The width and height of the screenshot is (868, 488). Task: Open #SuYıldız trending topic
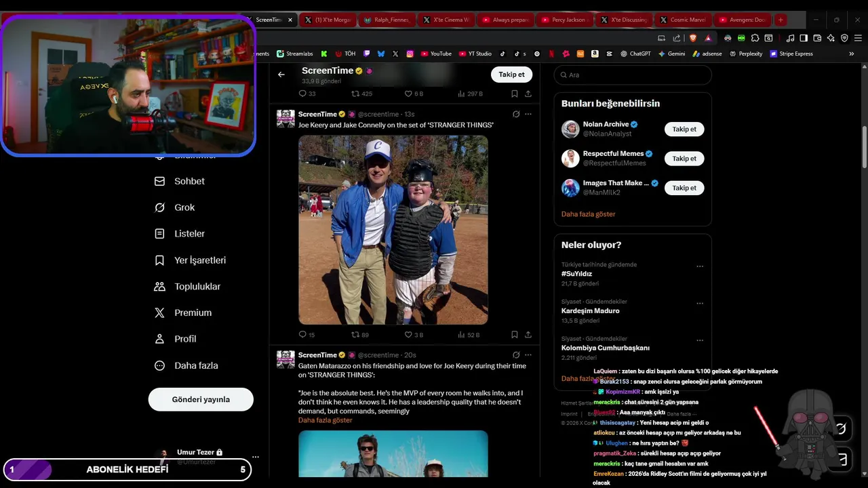(576, 274)
